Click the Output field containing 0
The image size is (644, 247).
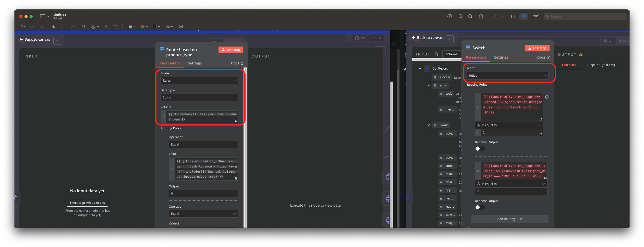(203, 194)
